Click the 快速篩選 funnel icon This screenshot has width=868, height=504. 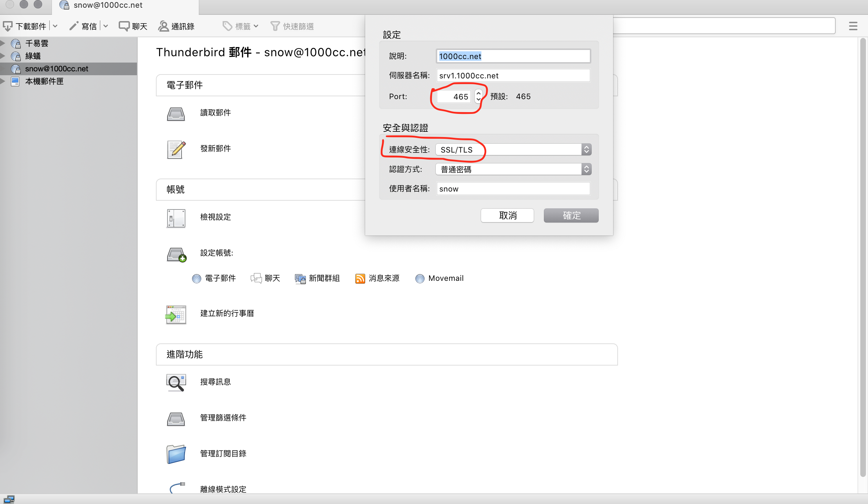tap(275, 26)
